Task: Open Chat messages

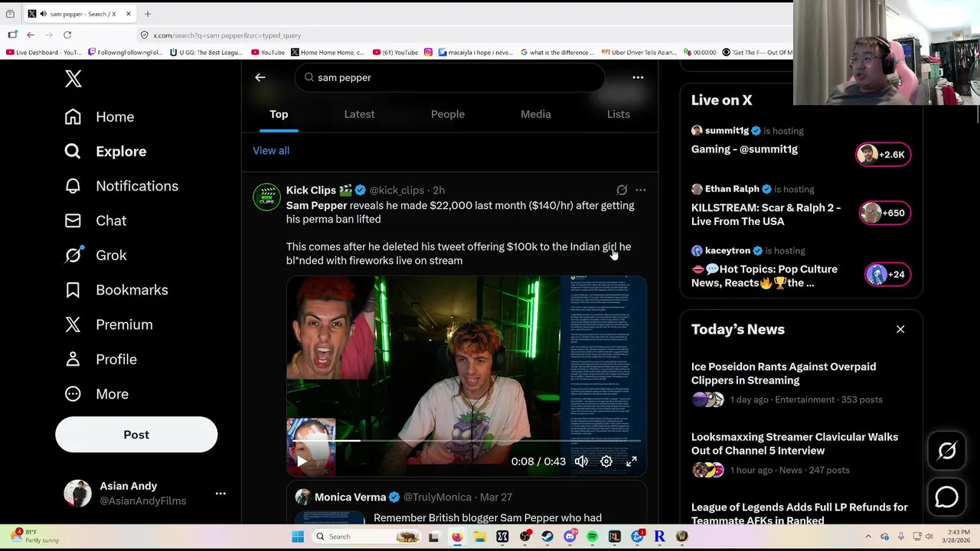Action: tap(96, 220)
